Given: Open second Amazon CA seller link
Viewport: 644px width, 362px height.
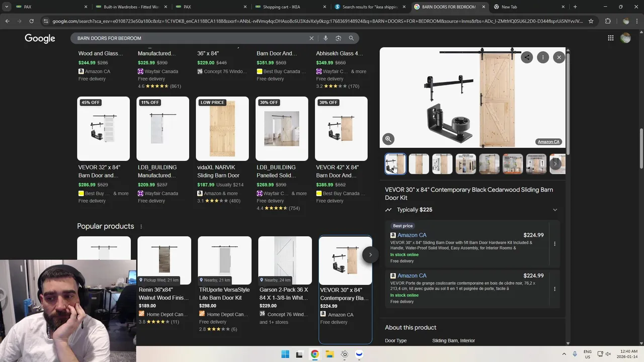Looking at the screenshot, I should [x=412, y=276].
